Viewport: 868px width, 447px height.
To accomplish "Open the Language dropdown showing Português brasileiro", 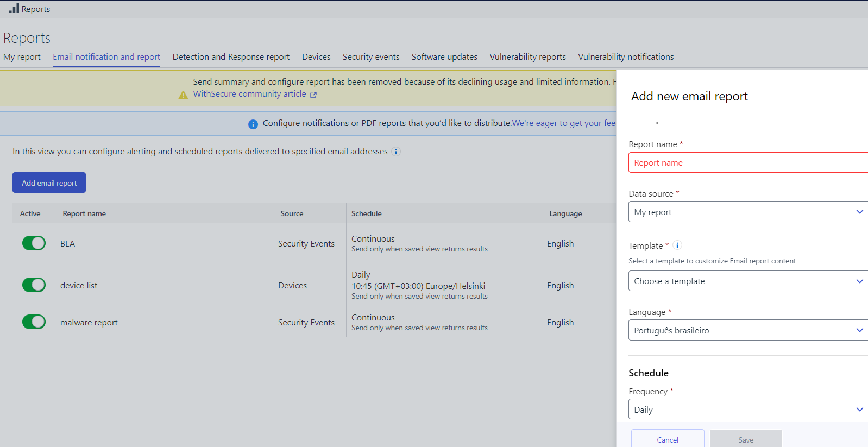I will (748, 330).
